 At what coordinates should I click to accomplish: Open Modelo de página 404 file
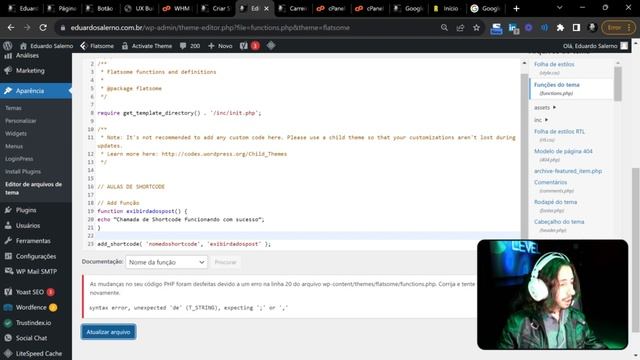click(563, 155)
